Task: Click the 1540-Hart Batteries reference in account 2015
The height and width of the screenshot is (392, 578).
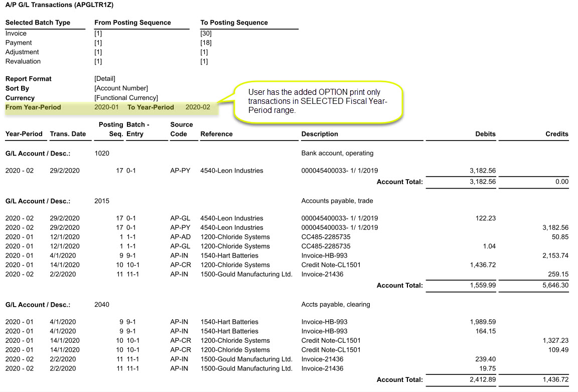Action: (x=229, y=255)
